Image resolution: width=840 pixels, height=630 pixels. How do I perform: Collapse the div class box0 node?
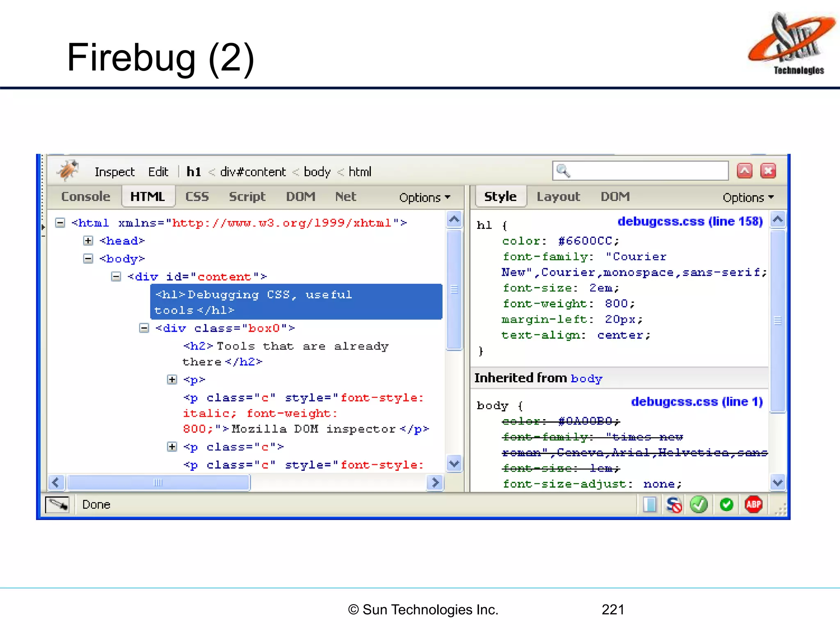coord(144,328)
